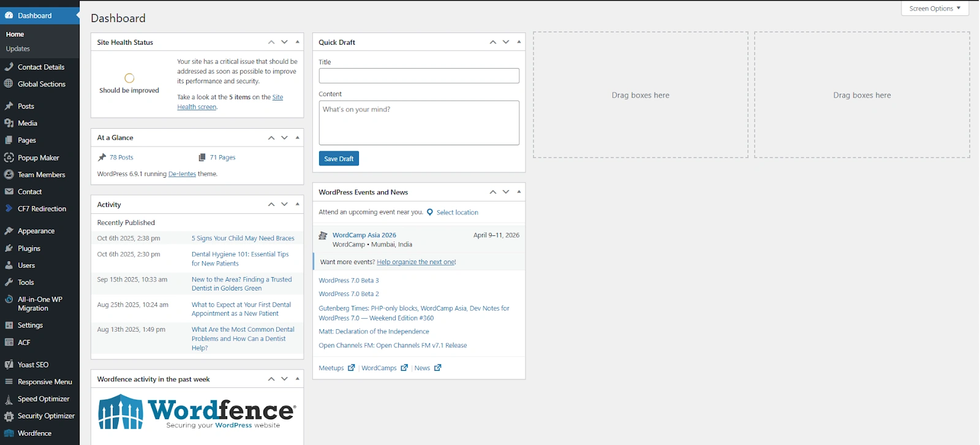Open the Screen Options dropdown

tap(935, 9)
